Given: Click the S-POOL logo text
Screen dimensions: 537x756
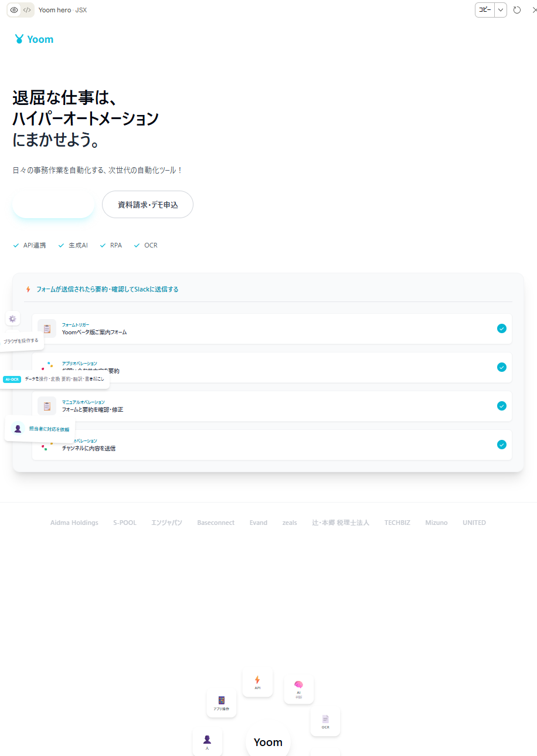Looking at the screenshot, I should (x=125, y=523).
